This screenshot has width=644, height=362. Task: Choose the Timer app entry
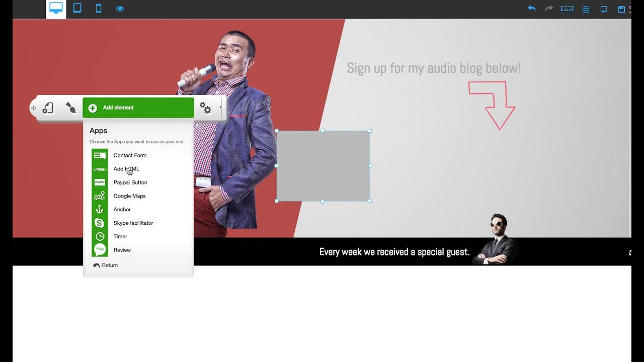pyautogui.click(x=120, y=236)
